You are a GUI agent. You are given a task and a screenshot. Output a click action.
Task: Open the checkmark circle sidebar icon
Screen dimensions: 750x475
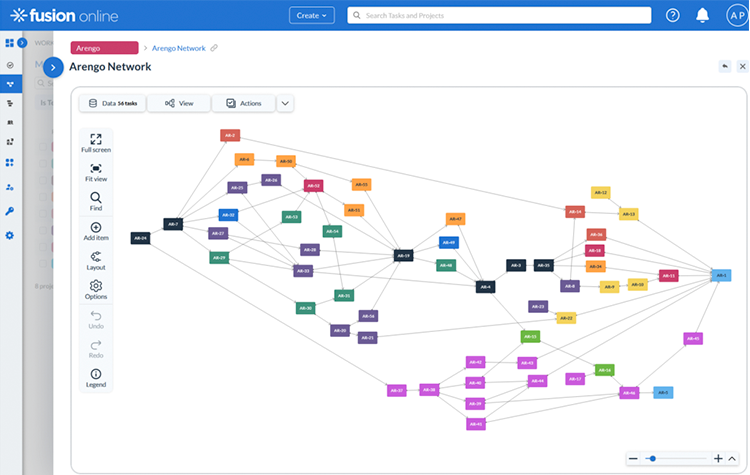(10, 65)
